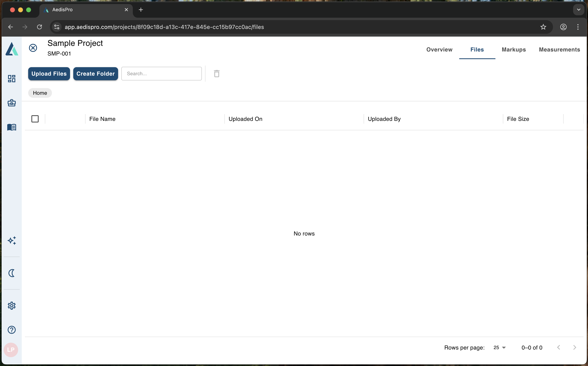Click the Create Folder button
This screenshot has height=366, width=588.
95,74
